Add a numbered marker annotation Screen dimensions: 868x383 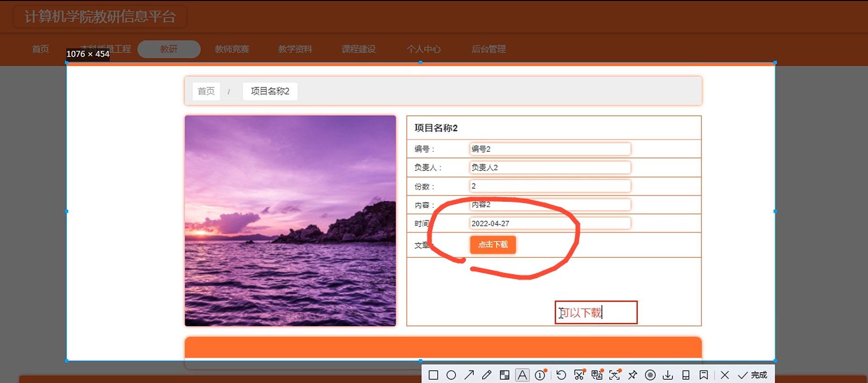click(540, 375)
